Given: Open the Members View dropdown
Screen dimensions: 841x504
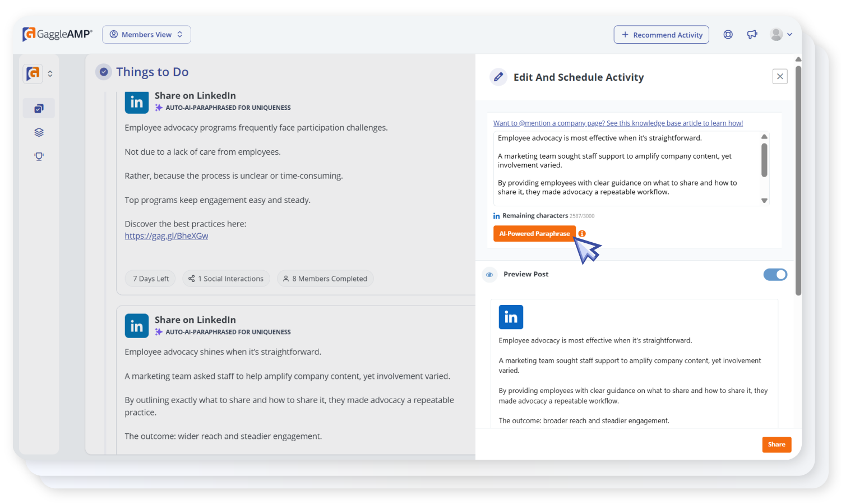Looking at the screenshot, I should 146,34.
